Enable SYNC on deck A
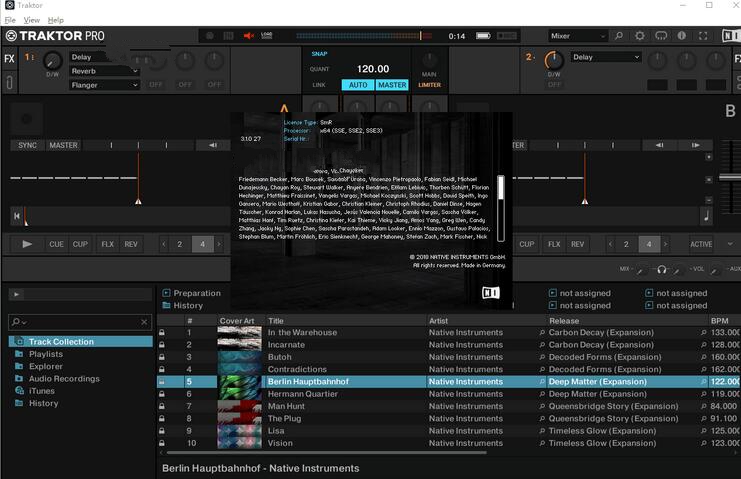 [x=27, y=145]
